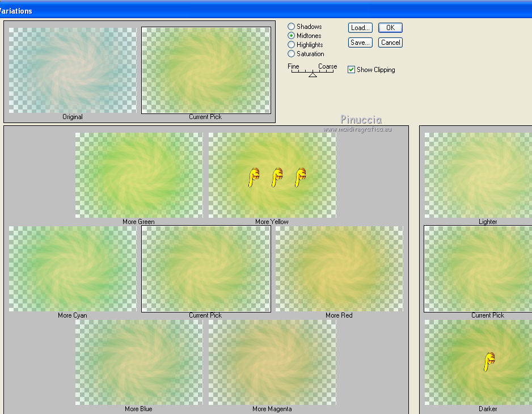Choose the Saturation radio option
Screen dimensions: 532x414
[x=291, y=54]
